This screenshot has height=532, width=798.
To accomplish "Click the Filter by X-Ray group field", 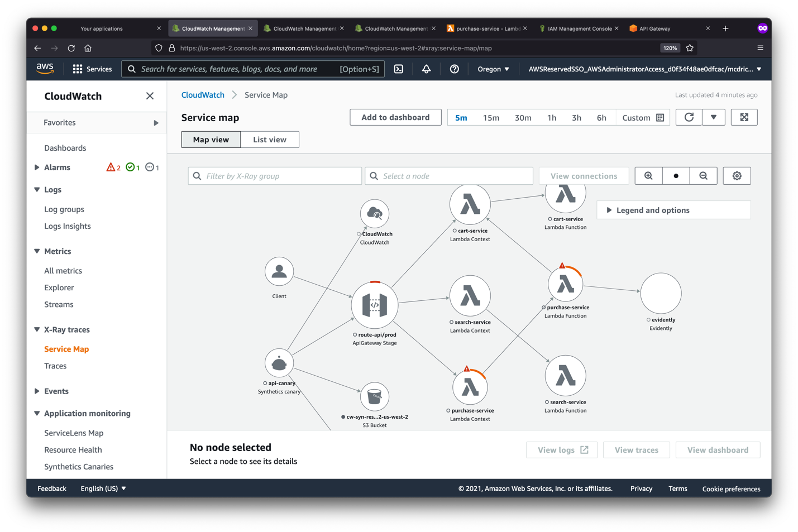I will (x=274, y=175).
